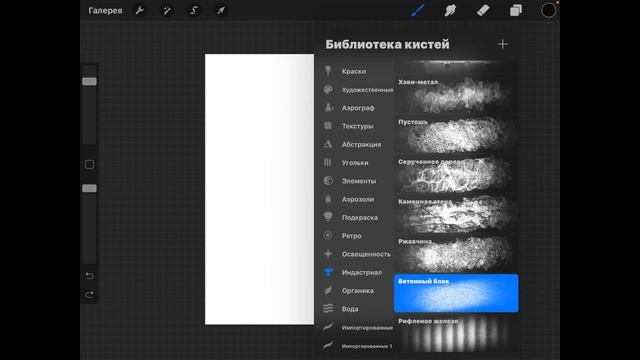Choose the Ржавчина brush
This screenshot has height=360, width=640.
tap(456, 254)
